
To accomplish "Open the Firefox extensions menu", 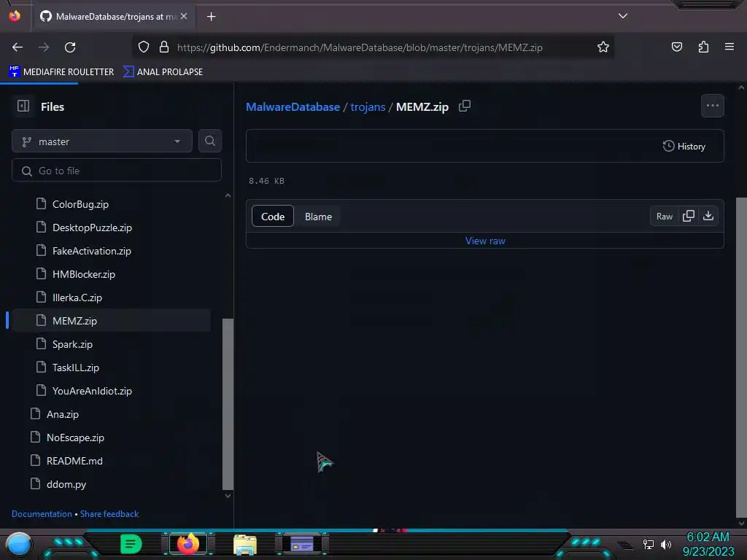I will (x=703, y=47).
